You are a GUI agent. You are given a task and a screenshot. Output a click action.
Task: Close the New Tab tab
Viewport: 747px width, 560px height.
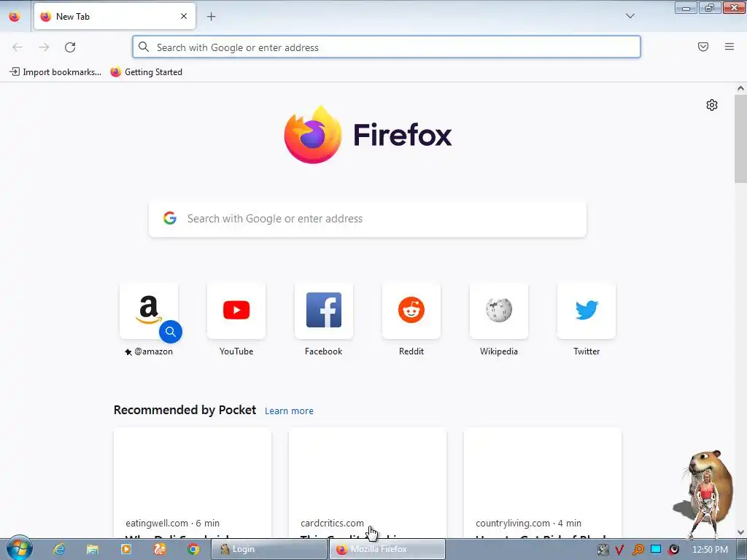(x=184, y=16)
